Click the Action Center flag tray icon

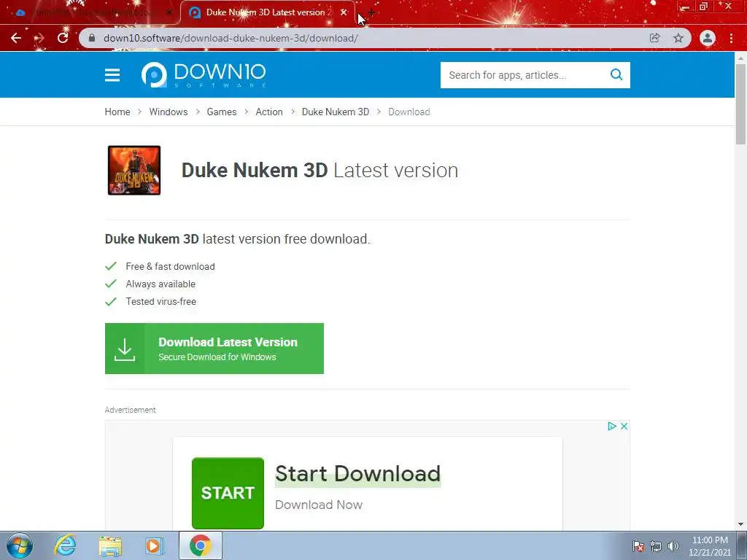pyautogui.click(x=638, y=546)
